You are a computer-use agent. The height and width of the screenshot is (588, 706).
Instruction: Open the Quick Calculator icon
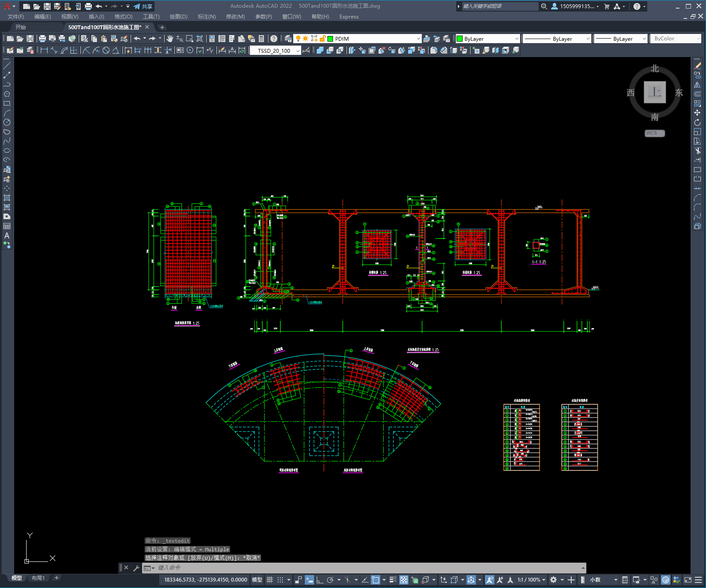[x=261, y=39]
